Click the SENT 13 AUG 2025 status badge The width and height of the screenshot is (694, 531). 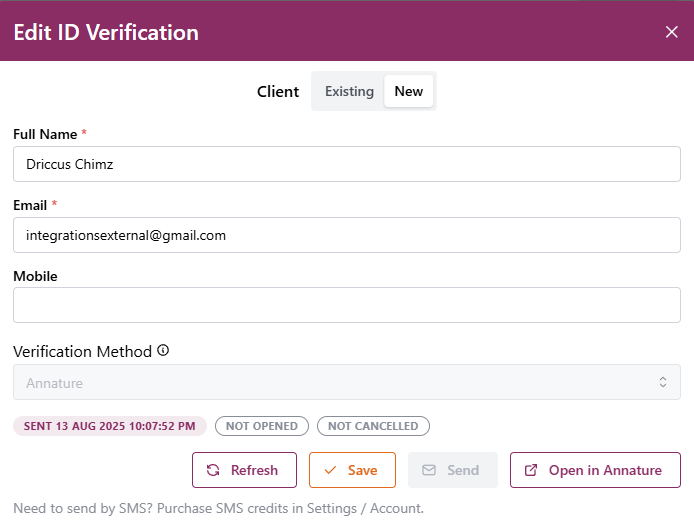[x=110, y=426]
